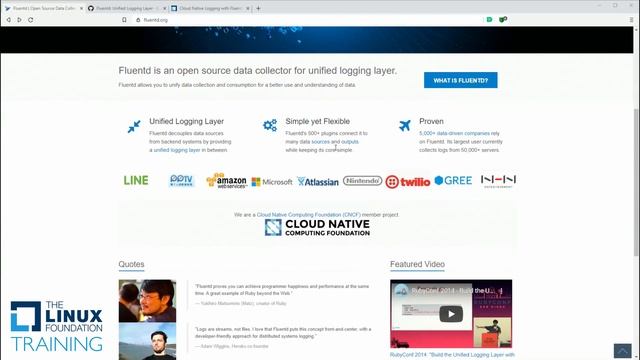This screenshot has width=640, height=360.
Task: Play the RubyConf featured video
Action: pos(451,314)
